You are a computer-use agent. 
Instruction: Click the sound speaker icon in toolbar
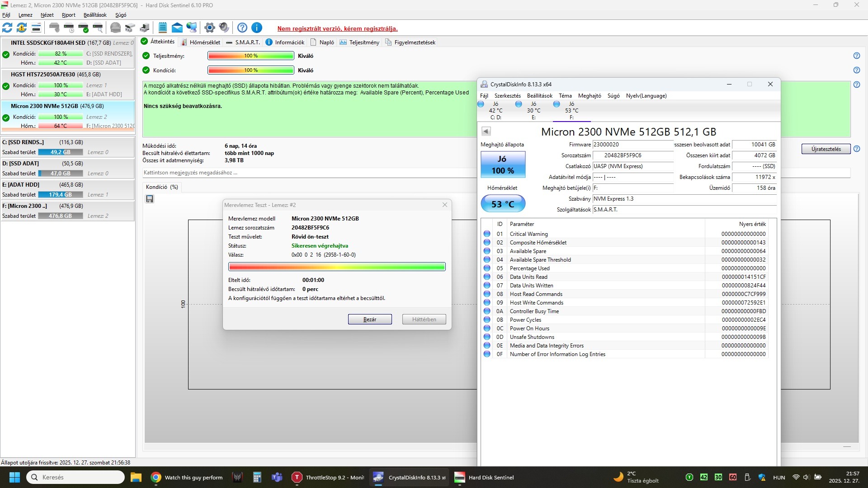(224, 28)
